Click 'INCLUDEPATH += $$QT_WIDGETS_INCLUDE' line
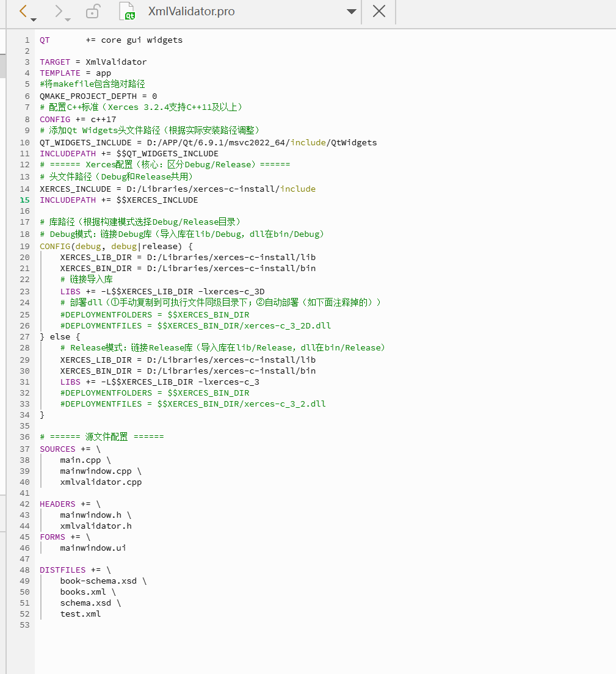616x674 pixels. [129, 153]
